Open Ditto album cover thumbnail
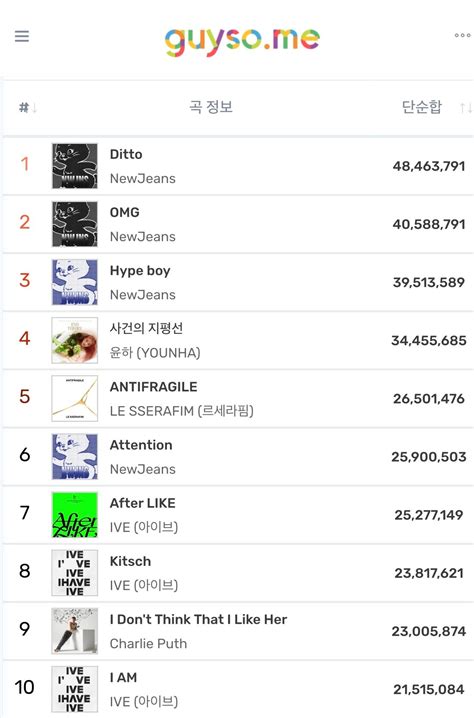The width and height of the screenshot is (474, 718). [x=75, y=166]
